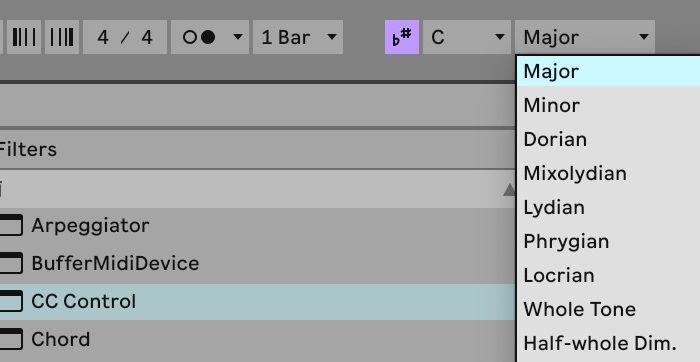Click the Arpeggiator device icon
Screen dimensions: 700x362
[x=11, y=225]
